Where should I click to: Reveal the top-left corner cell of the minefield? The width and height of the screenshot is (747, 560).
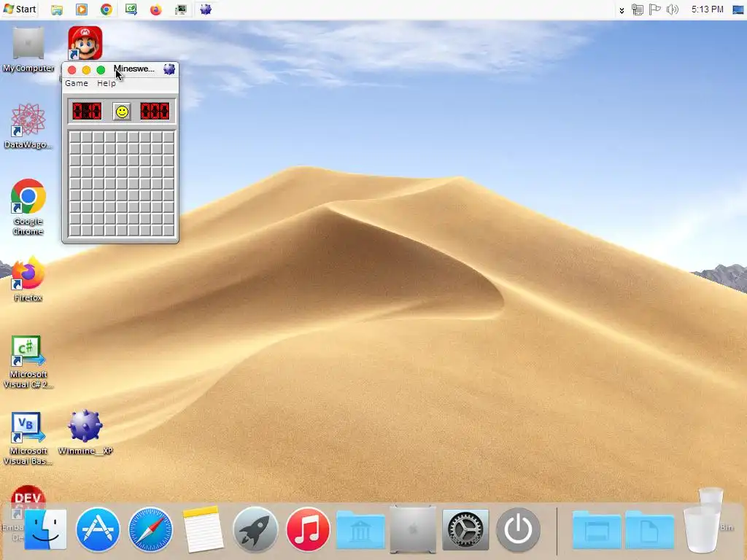[75, 137]
